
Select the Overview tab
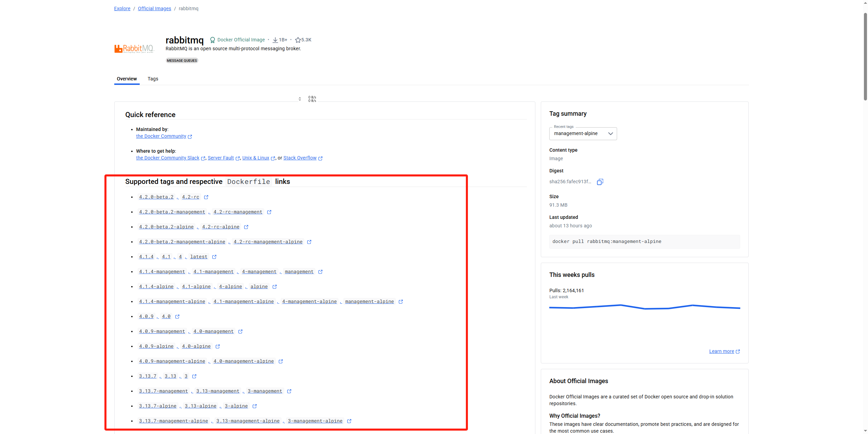(127, 79)
